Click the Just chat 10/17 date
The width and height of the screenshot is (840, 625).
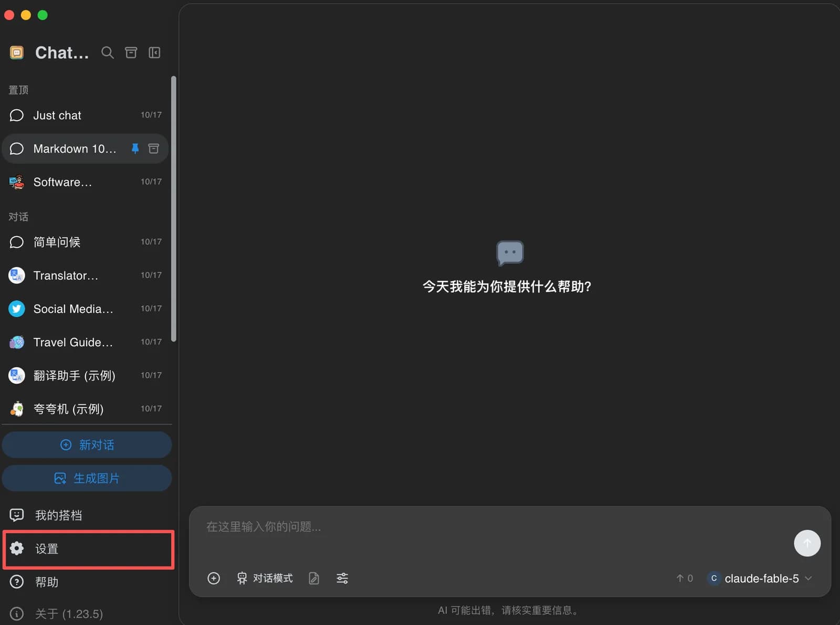(x=151, y=115)
